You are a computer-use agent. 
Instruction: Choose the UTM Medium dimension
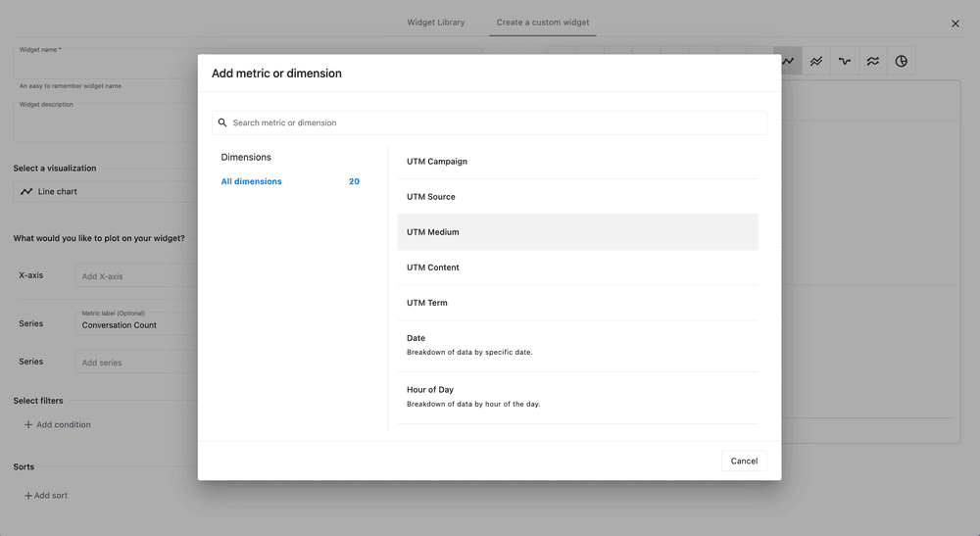click(577, 232)
